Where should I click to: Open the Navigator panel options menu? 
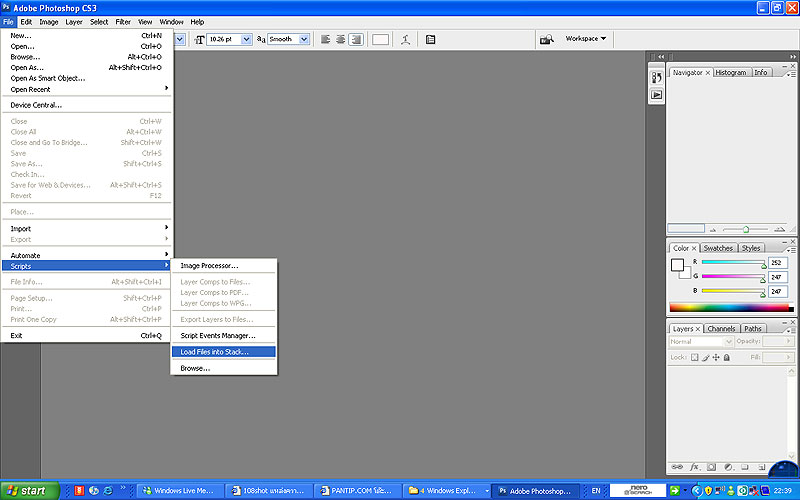tap(791, 74)
